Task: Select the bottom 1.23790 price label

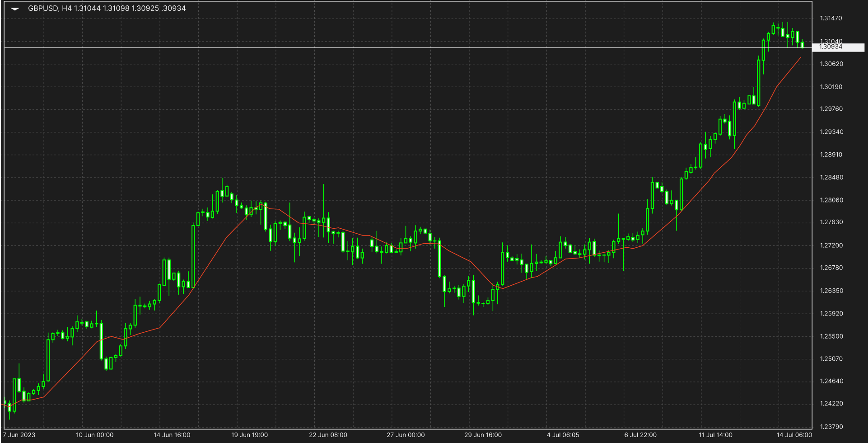Action: click(831, 426)
